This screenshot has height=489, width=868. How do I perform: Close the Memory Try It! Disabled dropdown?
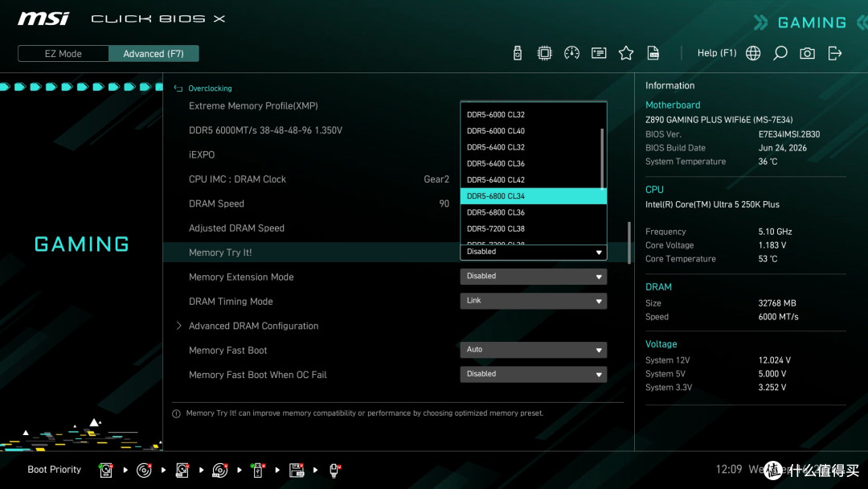click(x=533, y=252)
